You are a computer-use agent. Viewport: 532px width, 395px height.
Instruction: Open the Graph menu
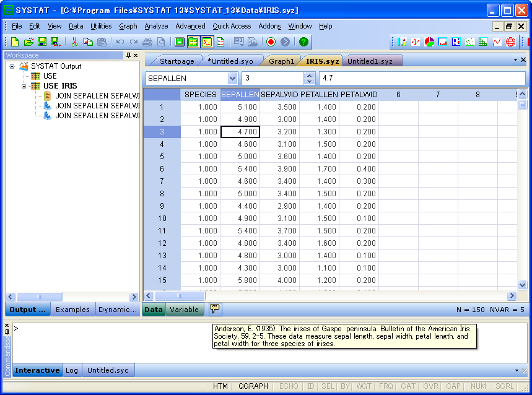128,26
